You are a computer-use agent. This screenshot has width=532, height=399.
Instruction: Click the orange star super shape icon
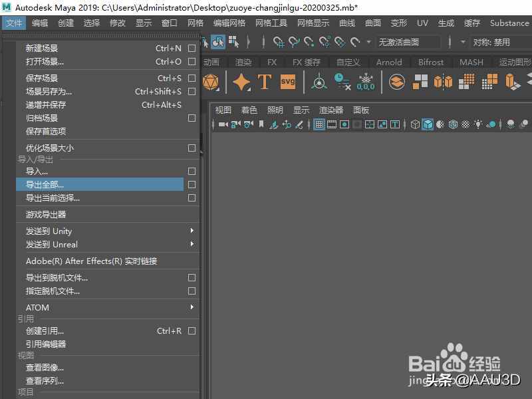[x=241, y=82]
